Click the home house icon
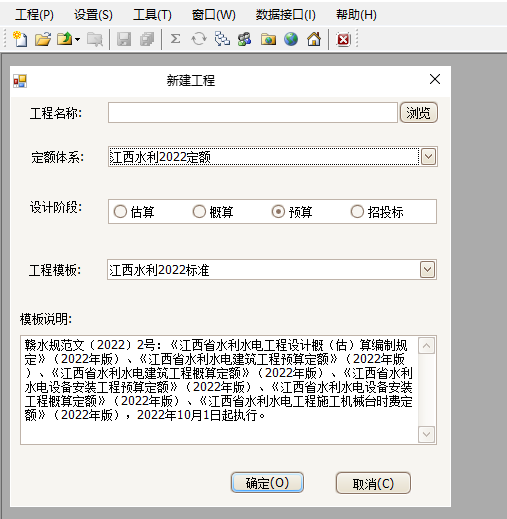This screenshot has height=519, width=507. click(x=314, y=39)
